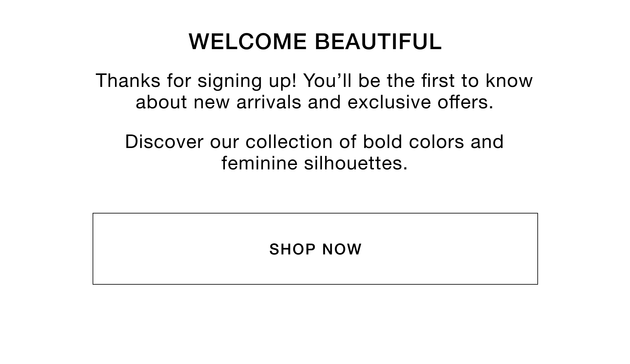Click the phrase 'new arrivals'

[x=247, y=102]
